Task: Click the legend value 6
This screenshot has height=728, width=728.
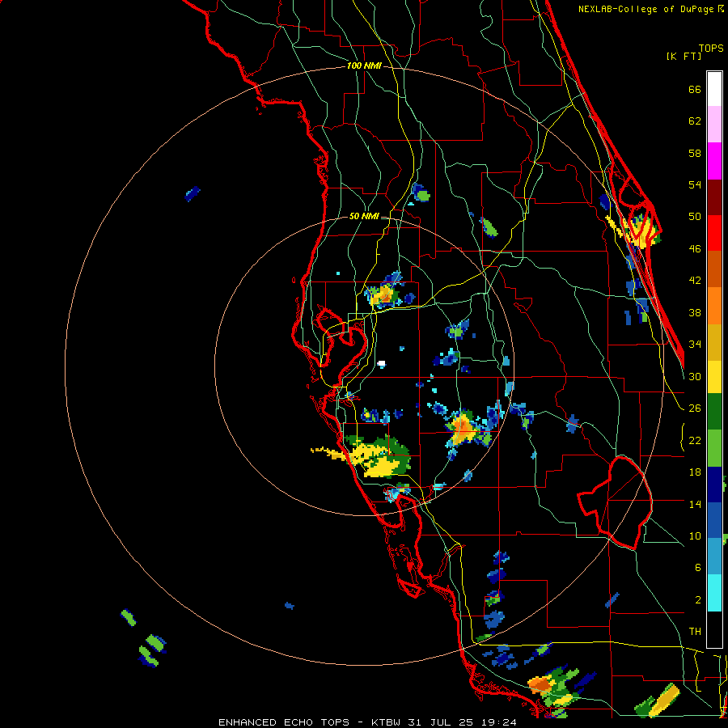Action: click(697, 568)
